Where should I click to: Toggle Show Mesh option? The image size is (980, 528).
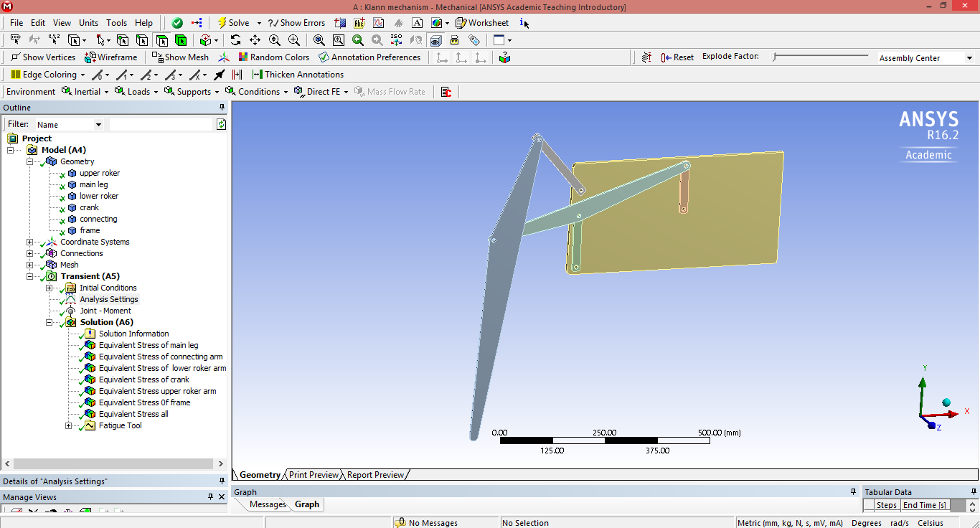180,57
